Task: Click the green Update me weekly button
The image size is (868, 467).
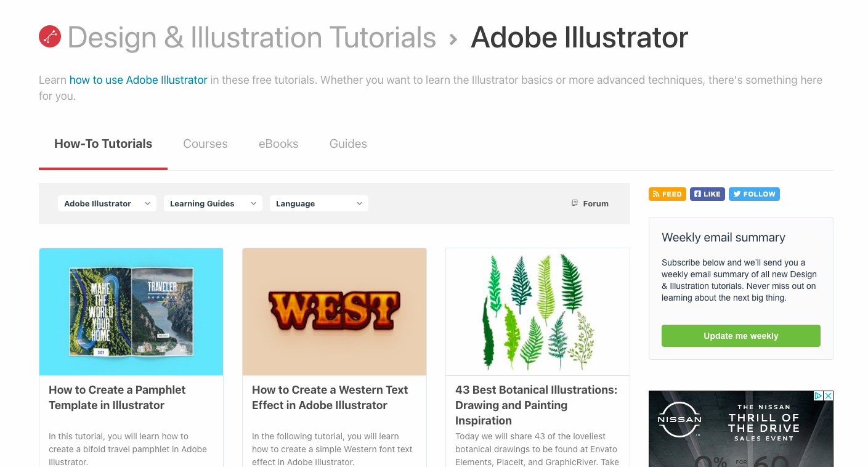Action: click(x=741, y=336)
